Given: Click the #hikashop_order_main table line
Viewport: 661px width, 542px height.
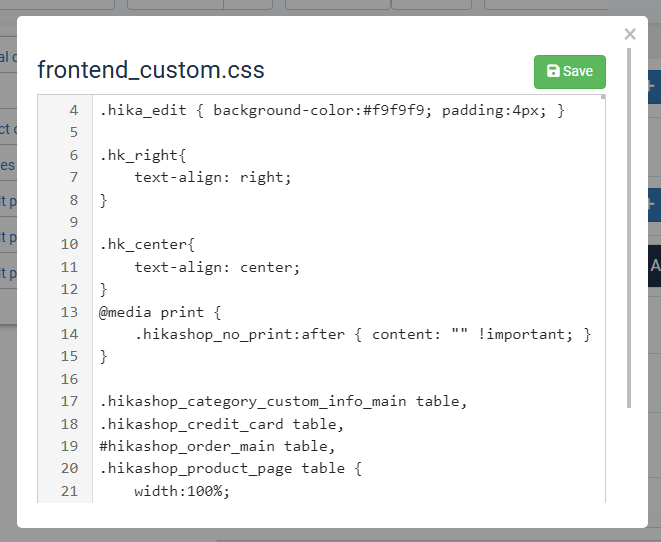Looking at the screenshot, I should pos(217,446).
